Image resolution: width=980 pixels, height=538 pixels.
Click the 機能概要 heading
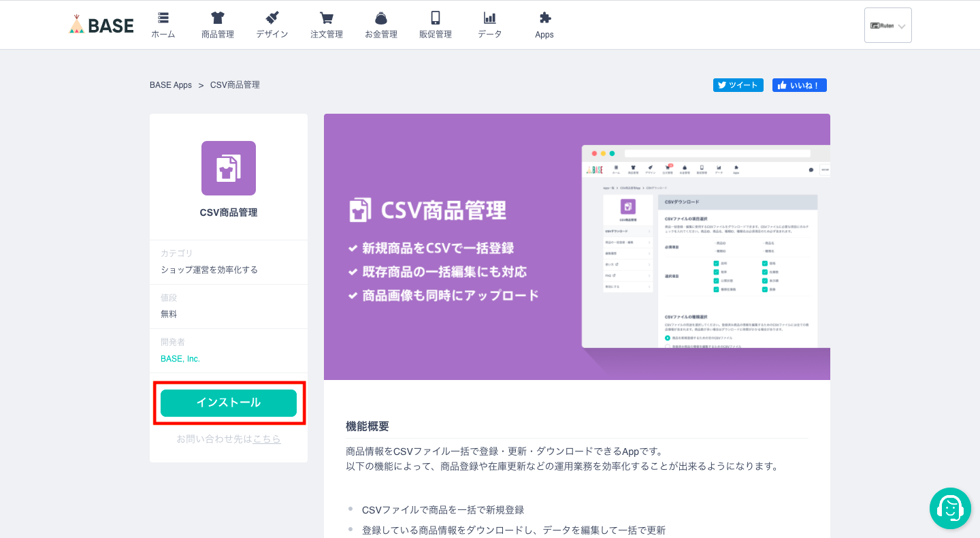coord(367,426)
